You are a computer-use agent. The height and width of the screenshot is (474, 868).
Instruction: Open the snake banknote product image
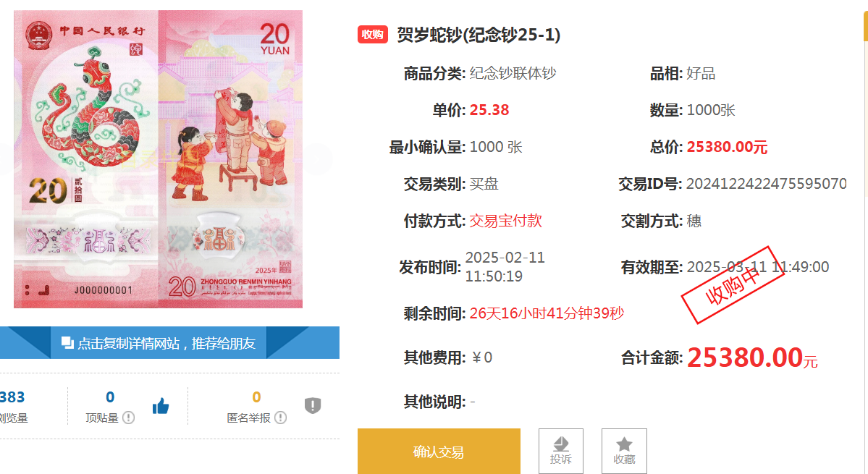click(x=159, y=158)
